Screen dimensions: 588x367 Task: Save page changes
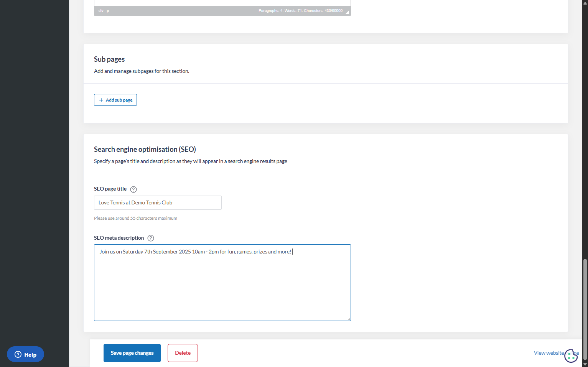click(x=132, y=353)
